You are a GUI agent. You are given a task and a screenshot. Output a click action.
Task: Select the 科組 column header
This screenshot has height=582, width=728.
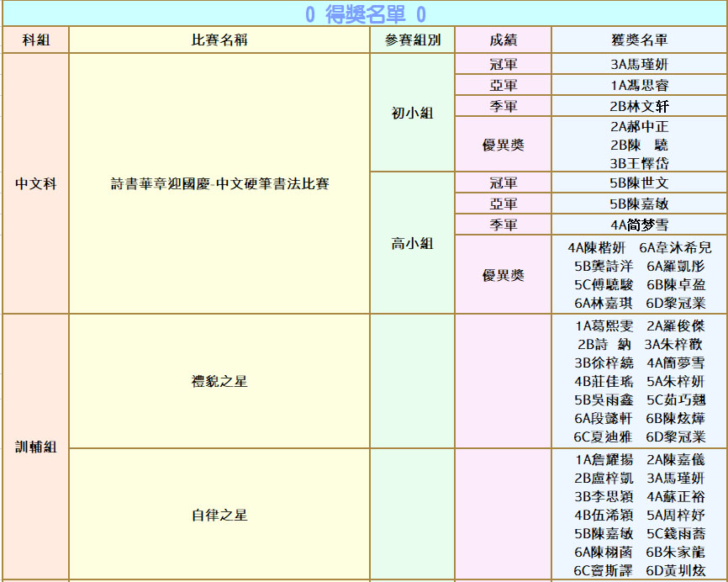point(35,40)
